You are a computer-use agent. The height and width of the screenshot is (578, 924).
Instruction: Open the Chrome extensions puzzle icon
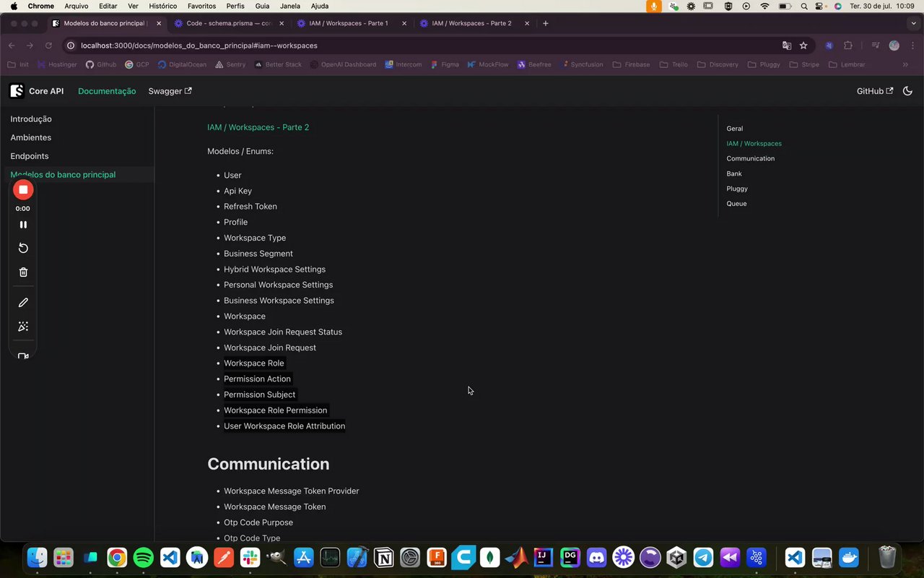pos(848,46)
